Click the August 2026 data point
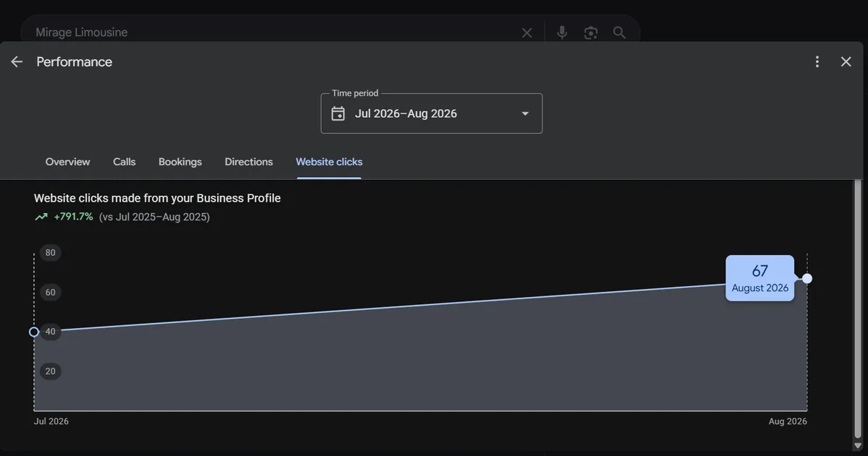The image size is (868, 456). click(x=807, y=278)
